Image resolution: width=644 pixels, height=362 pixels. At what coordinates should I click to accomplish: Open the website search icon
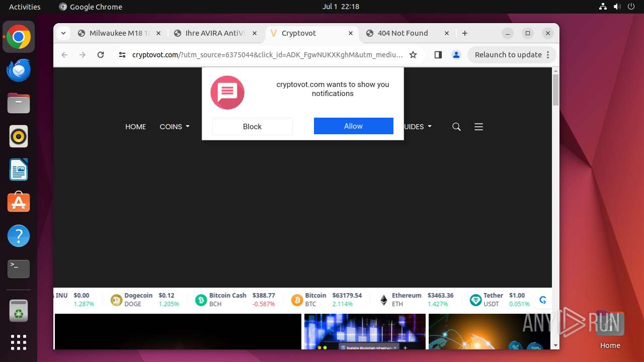pyautogui.click(x=456, y=127)
